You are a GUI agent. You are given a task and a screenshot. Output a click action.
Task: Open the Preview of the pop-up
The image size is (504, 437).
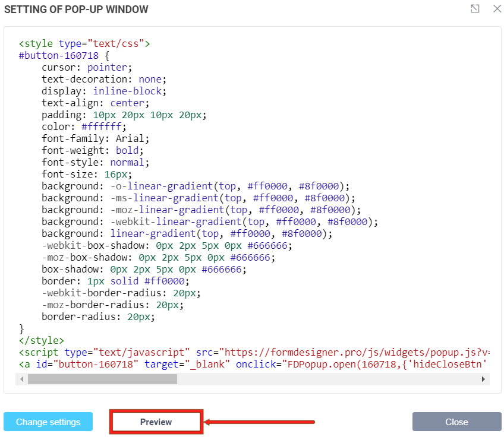click(156, 422)
